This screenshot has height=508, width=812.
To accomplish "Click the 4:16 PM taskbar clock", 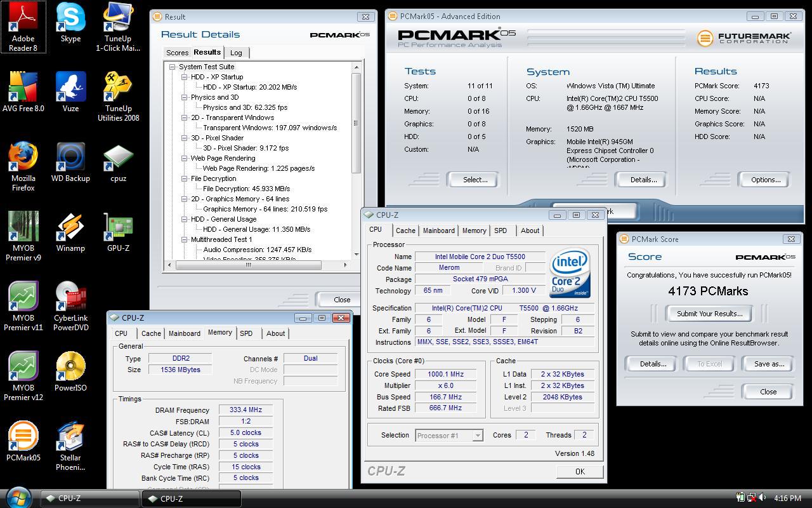I will click(788, 498).
